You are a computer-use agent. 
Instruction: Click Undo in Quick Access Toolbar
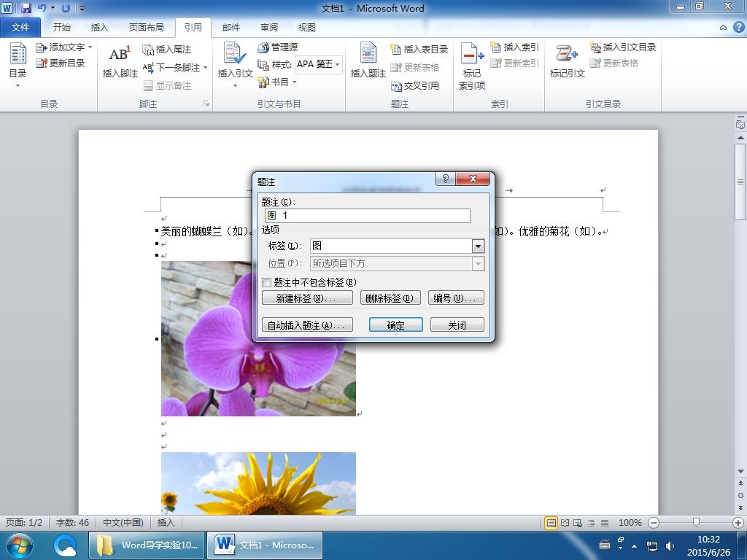pyautogui.click(x=42, y=8)
